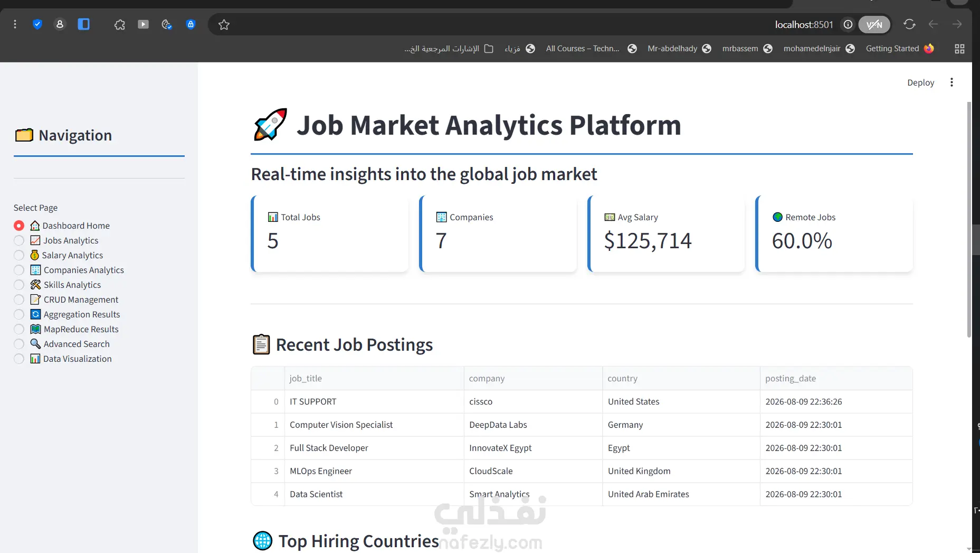Screen dimensions: 980x553
Task: Open the sidebar panel toggle icon
Action: [83, 24]
